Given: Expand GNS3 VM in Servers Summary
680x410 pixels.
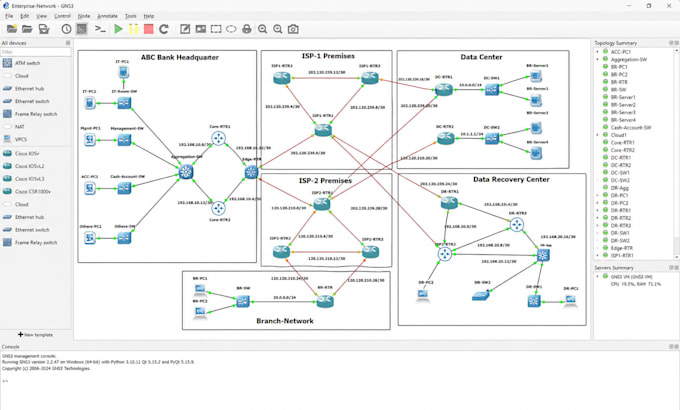Looking at the screenshot, I should tap(598, 276).
